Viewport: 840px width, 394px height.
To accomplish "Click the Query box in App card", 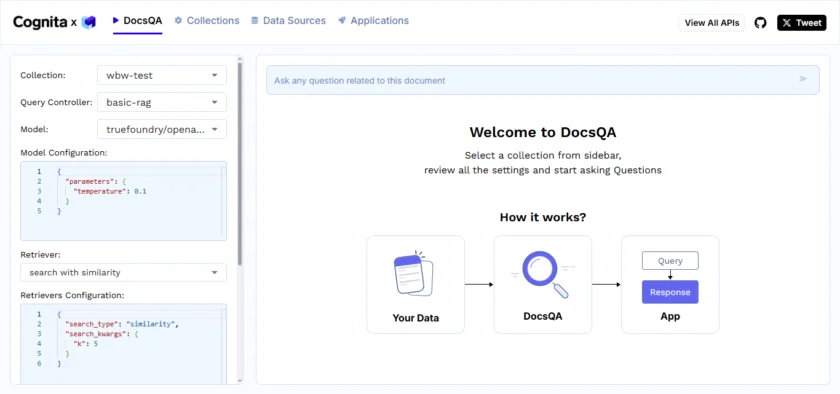I will click(x=670, y=261).
